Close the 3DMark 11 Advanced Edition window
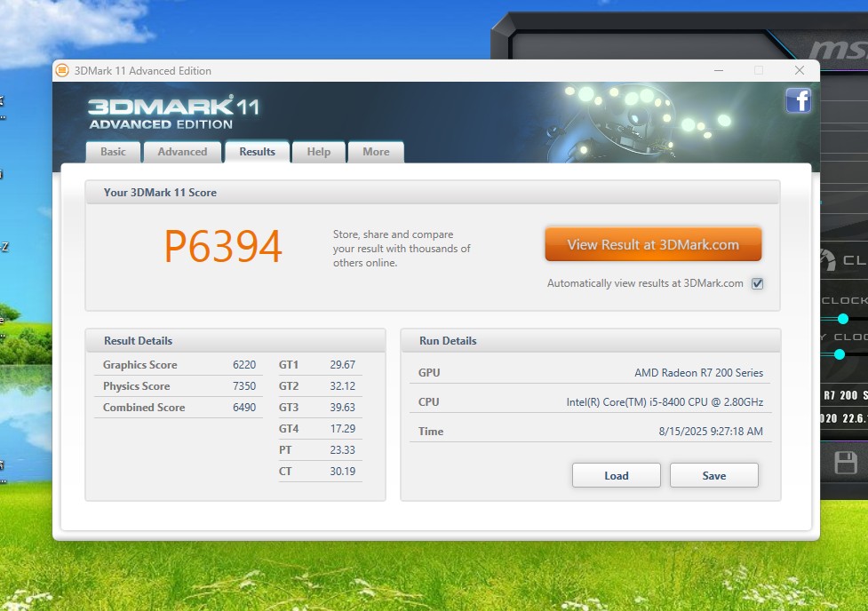868x611 pixels. click(x=800, y=70)
